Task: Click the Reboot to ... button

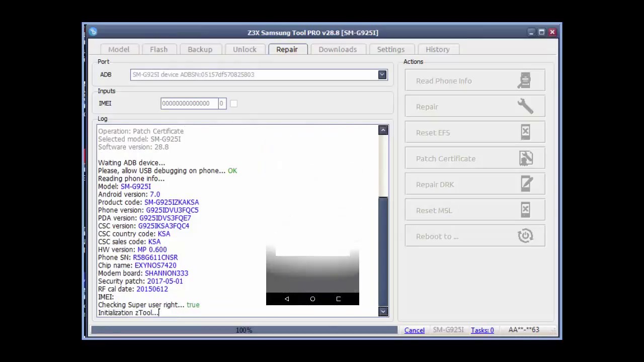Action: click(475, 236)
